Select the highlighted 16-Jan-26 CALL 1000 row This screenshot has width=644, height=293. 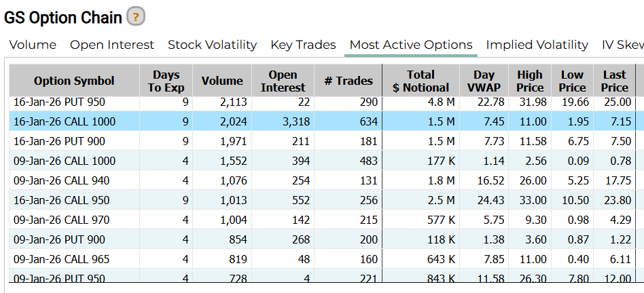click(65, 122)
